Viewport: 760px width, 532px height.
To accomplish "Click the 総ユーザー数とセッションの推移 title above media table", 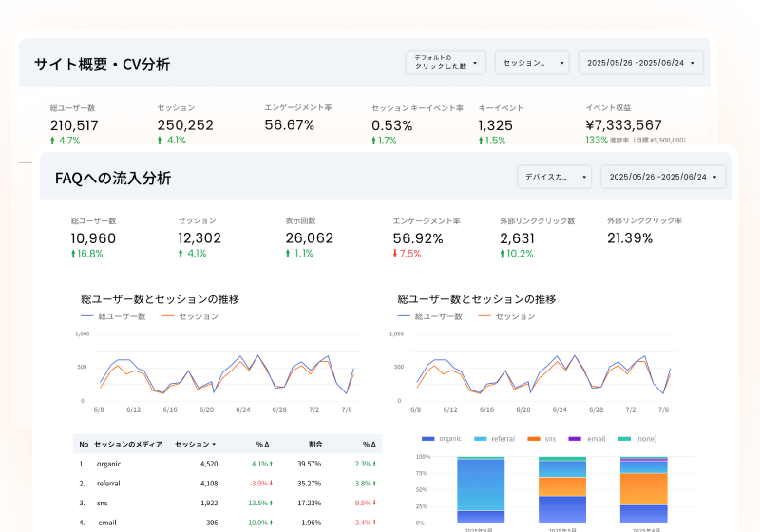I will [x=160, y=299].
